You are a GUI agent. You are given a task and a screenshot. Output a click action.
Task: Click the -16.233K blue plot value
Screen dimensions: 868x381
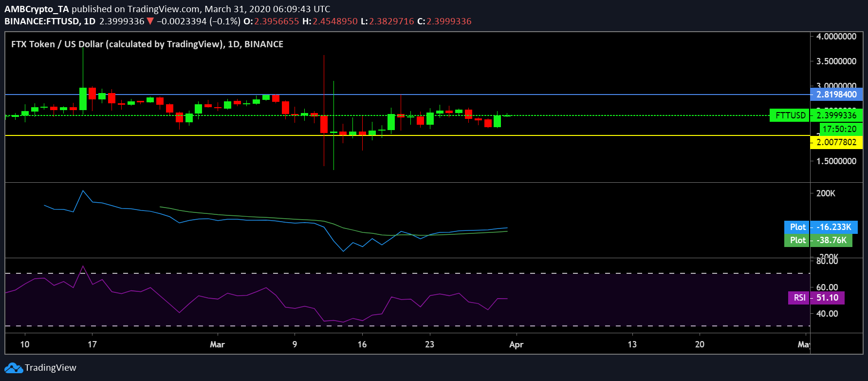pyautogui.click(x=834, y=227)
